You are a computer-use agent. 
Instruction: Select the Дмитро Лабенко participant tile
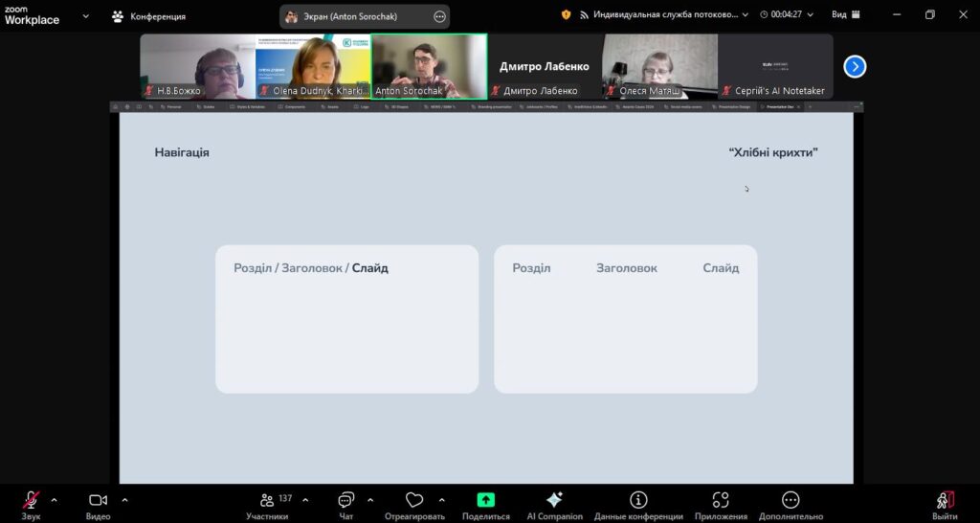545,66
